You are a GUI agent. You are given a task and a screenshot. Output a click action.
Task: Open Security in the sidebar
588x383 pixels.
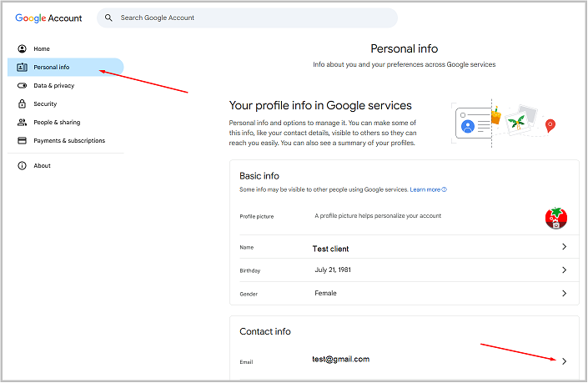(x=45, y=103)
